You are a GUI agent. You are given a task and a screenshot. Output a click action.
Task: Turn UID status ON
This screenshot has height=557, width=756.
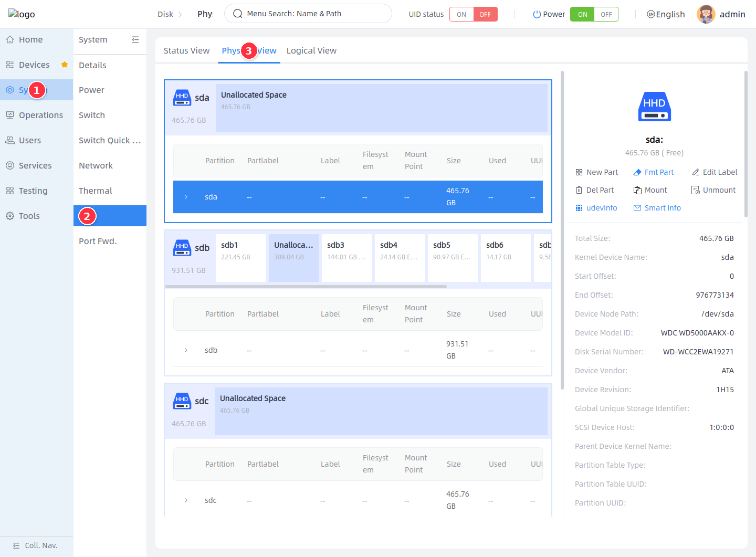click(x=461, y=14)
